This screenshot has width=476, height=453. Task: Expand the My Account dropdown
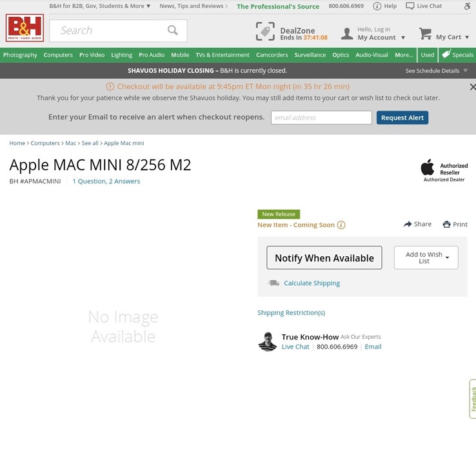click(403, 37)
